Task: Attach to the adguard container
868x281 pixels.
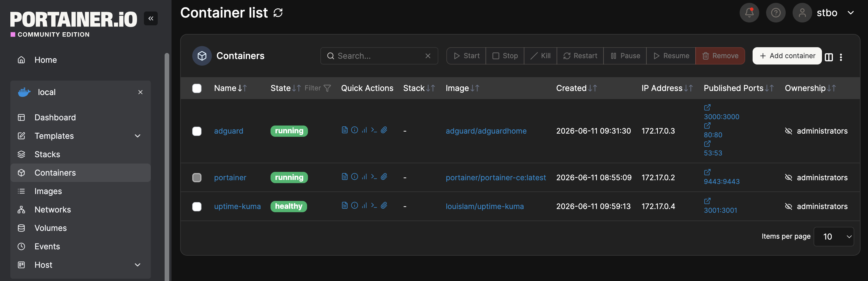Action: [x=384, y=130]
